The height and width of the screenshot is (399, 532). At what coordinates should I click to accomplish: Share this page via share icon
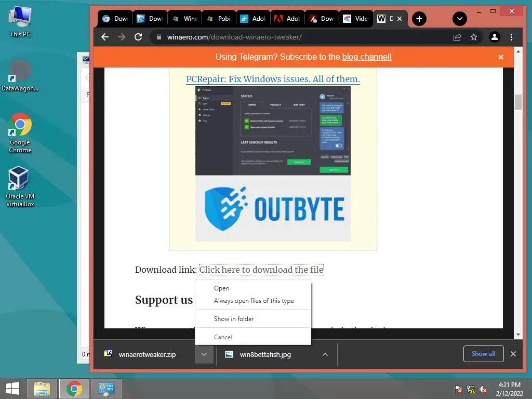tap(457, 37)
